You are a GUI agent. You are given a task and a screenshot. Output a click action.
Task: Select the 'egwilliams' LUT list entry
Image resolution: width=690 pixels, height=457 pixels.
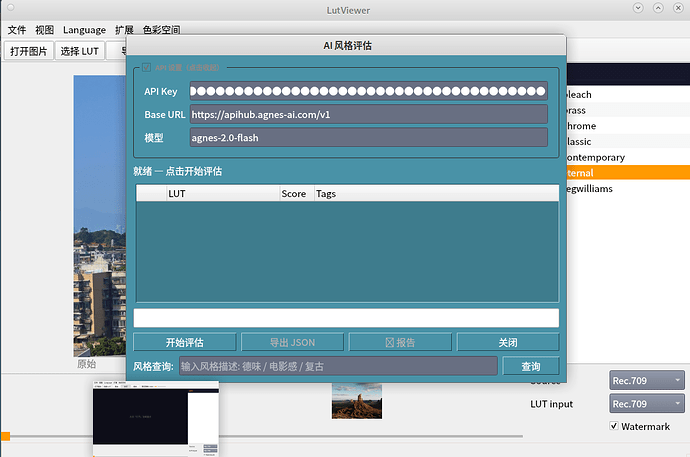tap(628, 188)
